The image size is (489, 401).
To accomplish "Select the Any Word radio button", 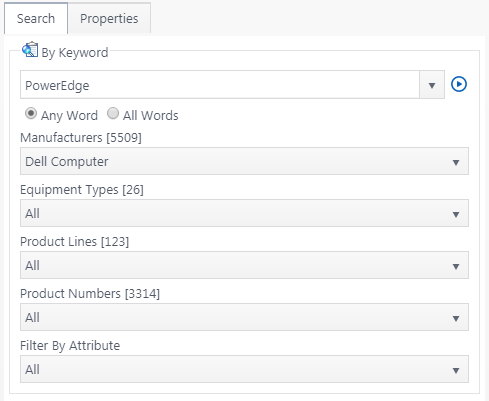I will click(31, 114).
